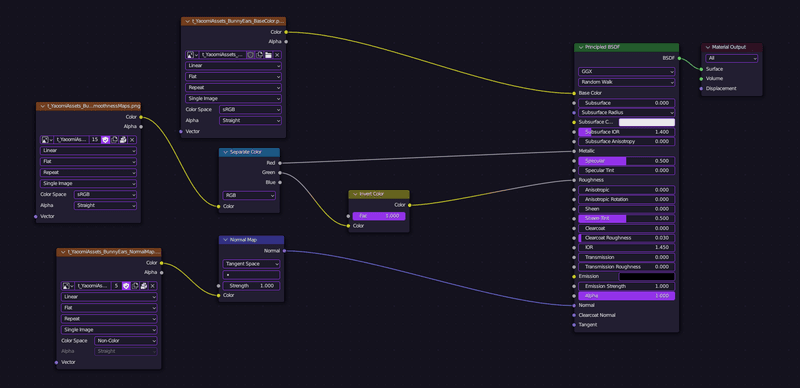The width and height of the screenshot is (800, 388).
Task: Click the Material Output node header
Action: coord(732,47)
